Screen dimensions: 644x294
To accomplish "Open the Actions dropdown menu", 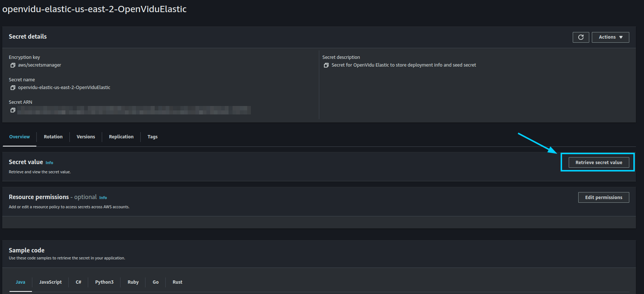I will (610, 37).
